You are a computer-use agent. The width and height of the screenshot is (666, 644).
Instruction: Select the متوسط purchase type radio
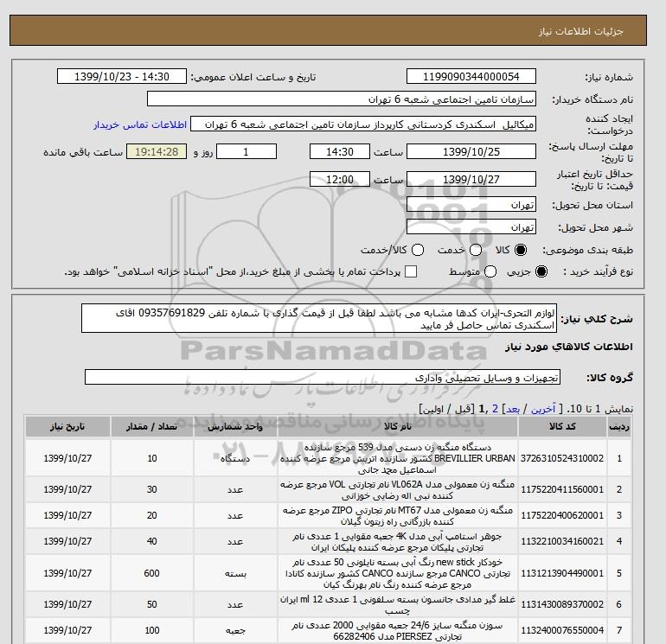[490, 271]
